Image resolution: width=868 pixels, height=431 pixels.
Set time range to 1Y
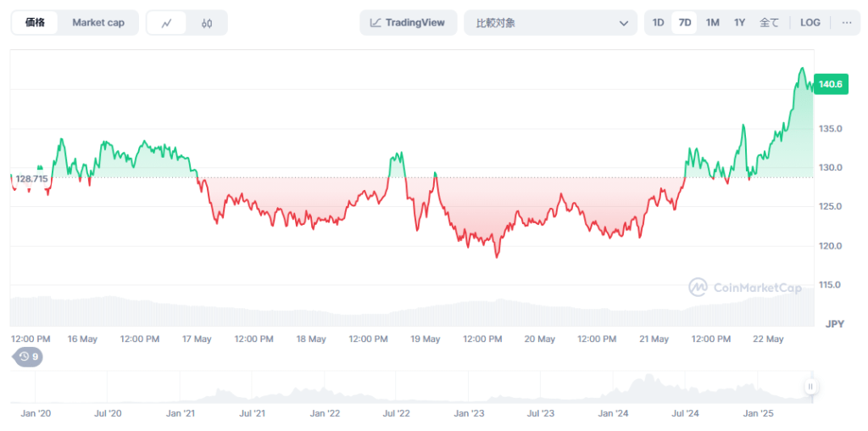coord(739,23)
